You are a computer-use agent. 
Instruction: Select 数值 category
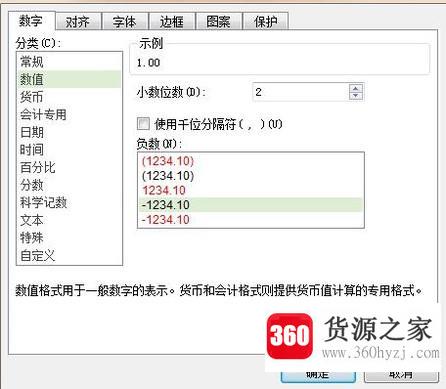pyautogui.click(x=69, y=79)
